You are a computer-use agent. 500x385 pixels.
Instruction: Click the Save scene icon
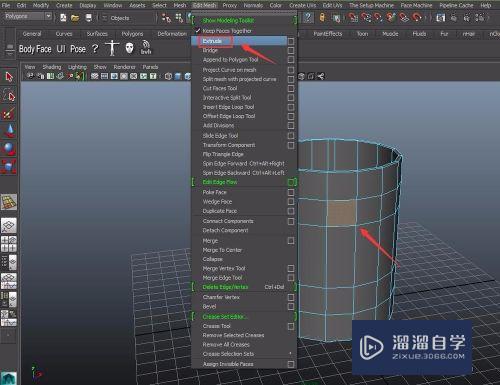pos(88,18)
